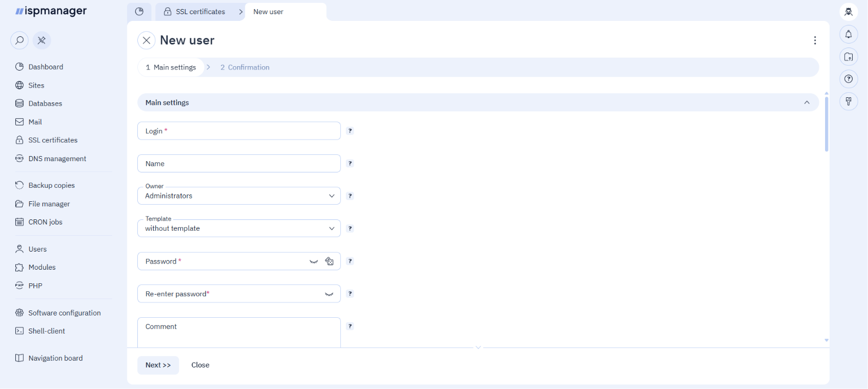Click the Next >> button
The width and height of the screenshot is (868, 389).
point(158,365)
